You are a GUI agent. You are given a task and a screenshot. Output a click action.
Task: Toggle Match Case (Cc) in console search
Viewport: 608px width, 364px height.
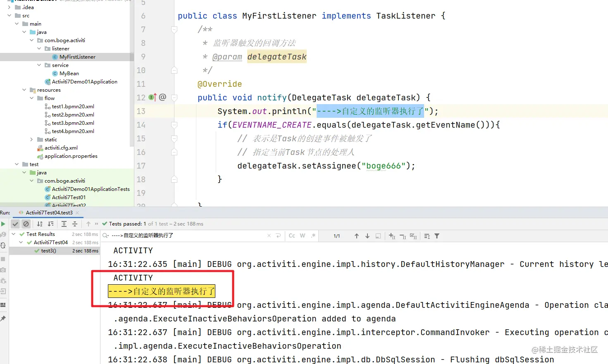click(292, 236)
